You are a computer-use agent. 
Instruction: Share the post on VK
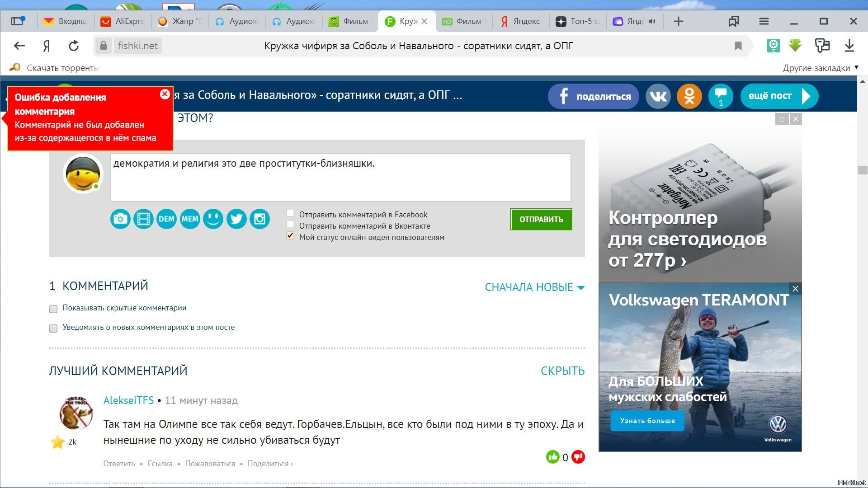click(658, 96)
